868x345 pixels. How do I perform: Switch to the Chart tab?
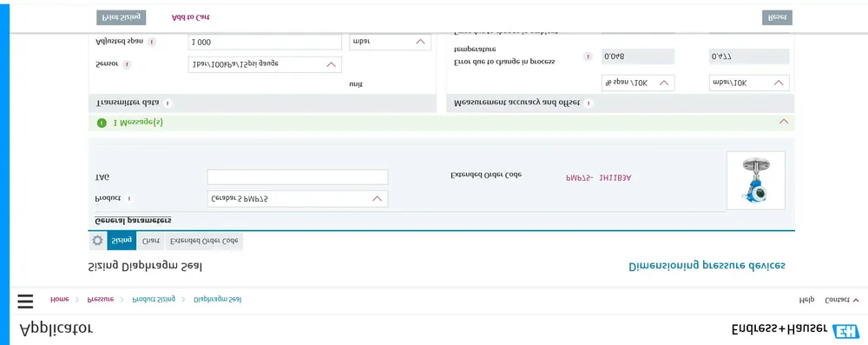[150, 241]
